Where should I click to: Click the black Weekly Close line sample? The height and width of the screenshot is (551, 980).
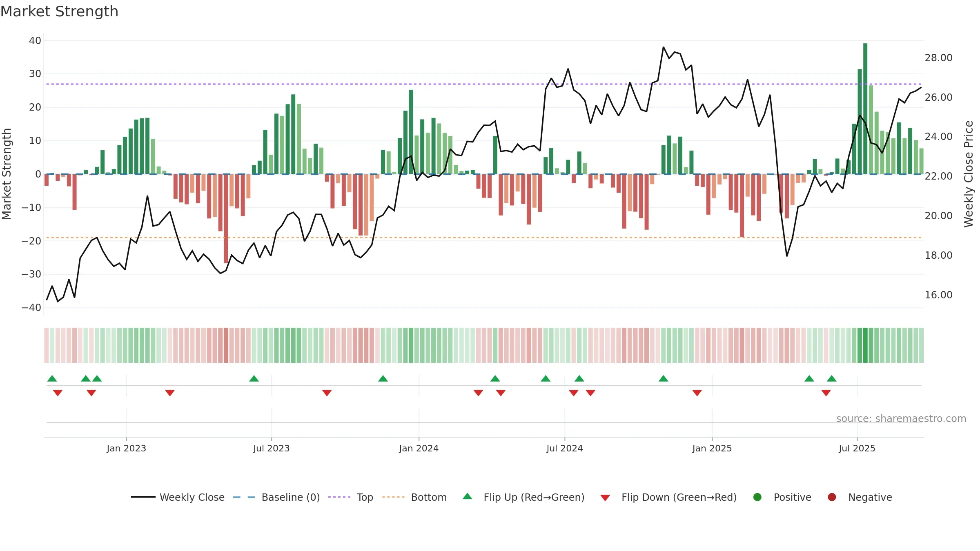point(143,497)
